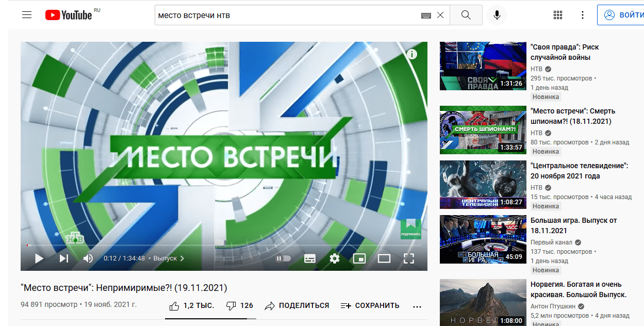
Task: Expand the Выпуск chapter list
Action: point(169,258)
